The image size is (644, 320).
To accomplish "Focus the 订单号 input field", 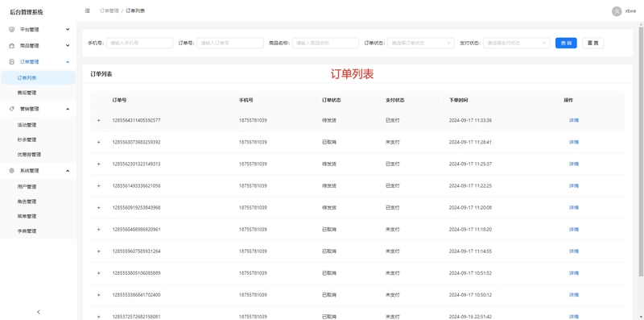I will 230,43.
